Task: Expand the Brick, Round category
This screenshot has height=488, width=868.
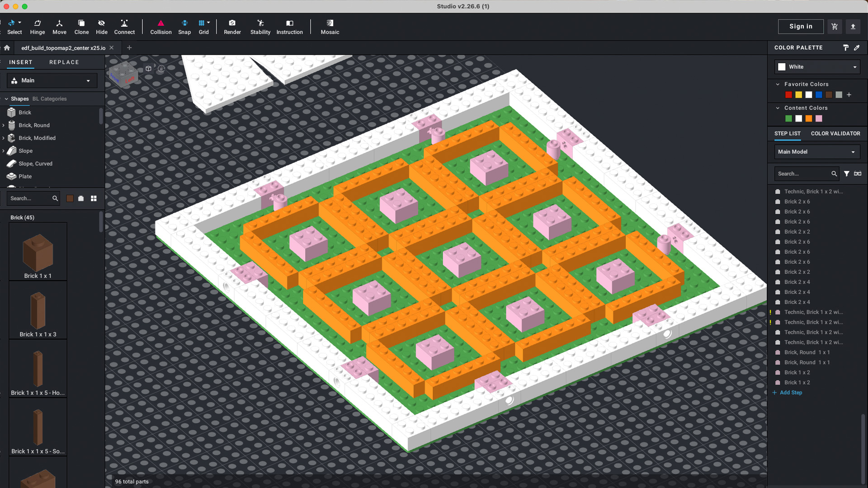Action: pos(4,125)
